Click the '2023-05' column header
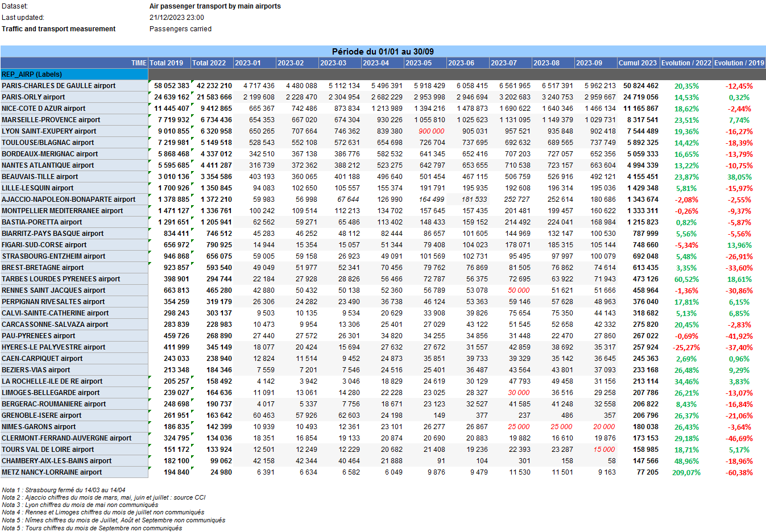Screen dimensions: 766x532 click(425, 63)
